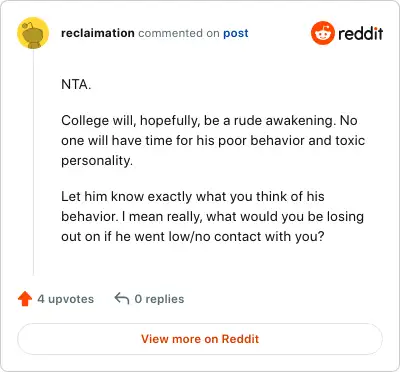Open the blue post link
The height and width of the screenshot is (372, 400).
(236, 33)
